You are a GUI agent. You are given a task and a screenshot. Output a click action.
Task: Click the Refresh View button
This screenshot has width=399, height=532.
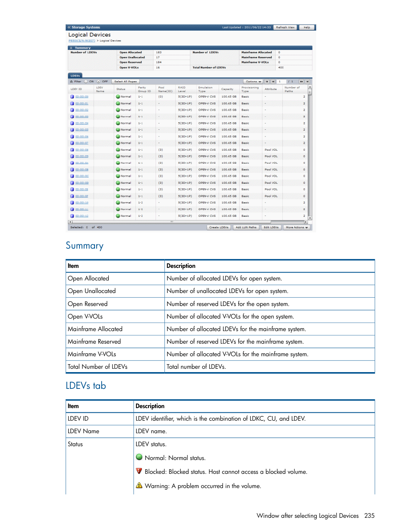click(285, 27)
